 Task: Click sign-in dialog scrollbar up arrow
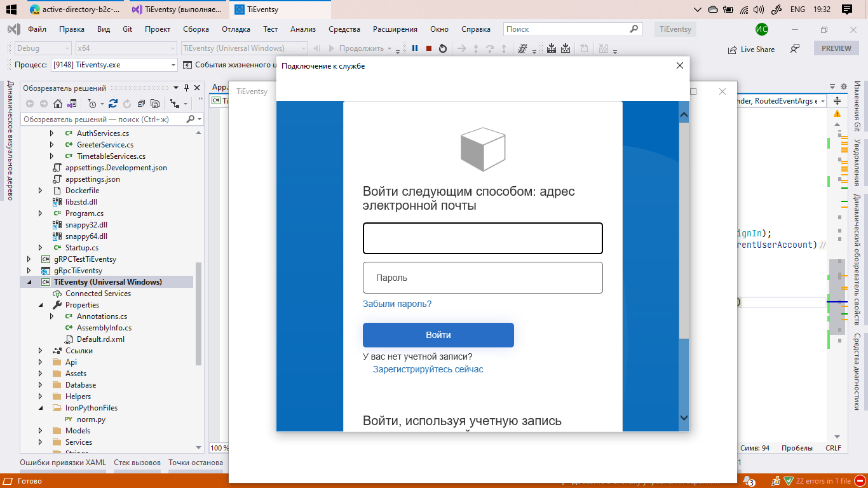click(684, 115)
